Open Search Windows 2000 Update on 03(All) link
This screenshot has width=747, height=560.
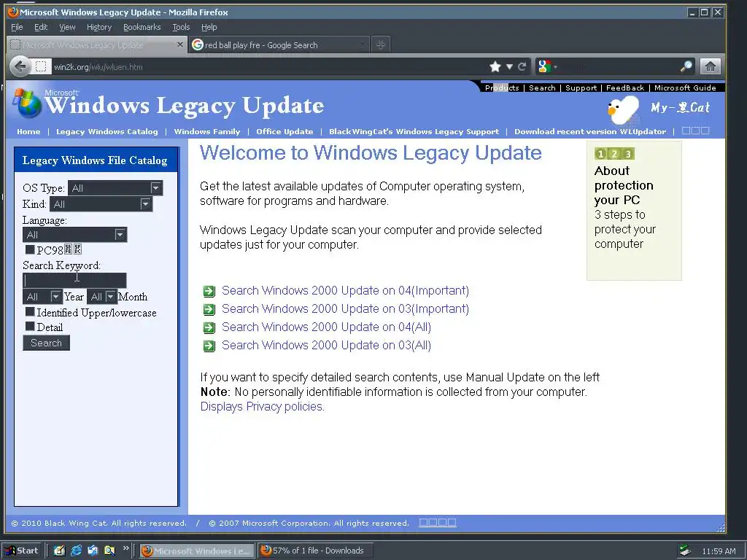[326, 345]
